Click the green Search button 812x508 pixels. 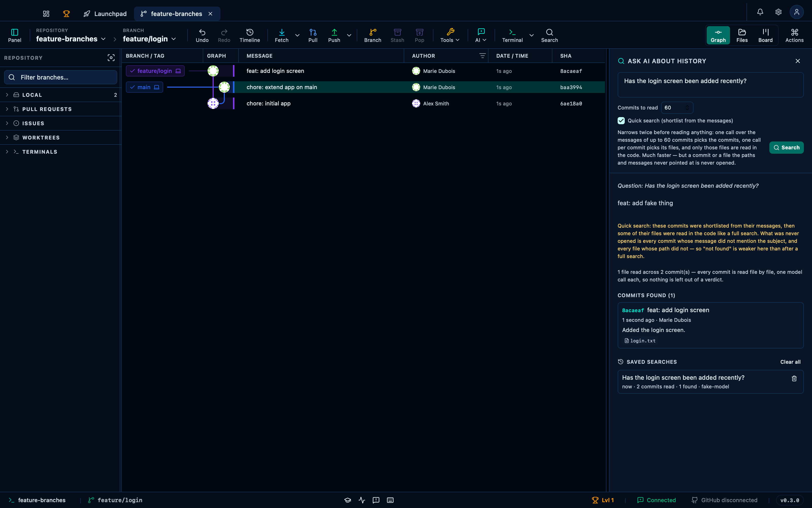click(x=786, y=148)
